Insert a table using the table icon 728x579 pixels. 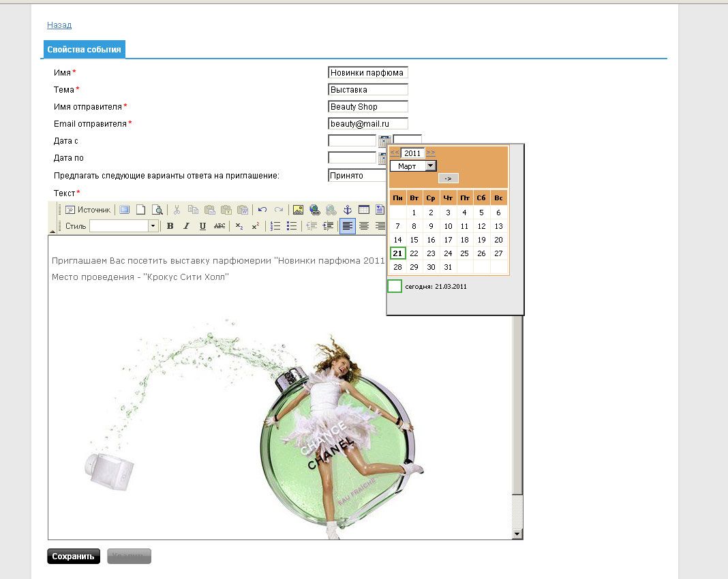point(364,210)
